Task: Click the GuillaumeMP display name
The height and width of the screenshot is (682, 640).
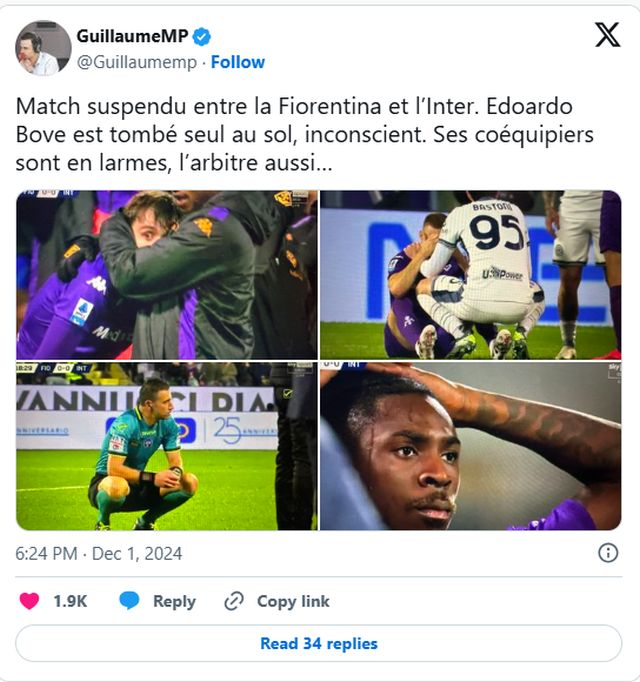Action: point(132,36)
